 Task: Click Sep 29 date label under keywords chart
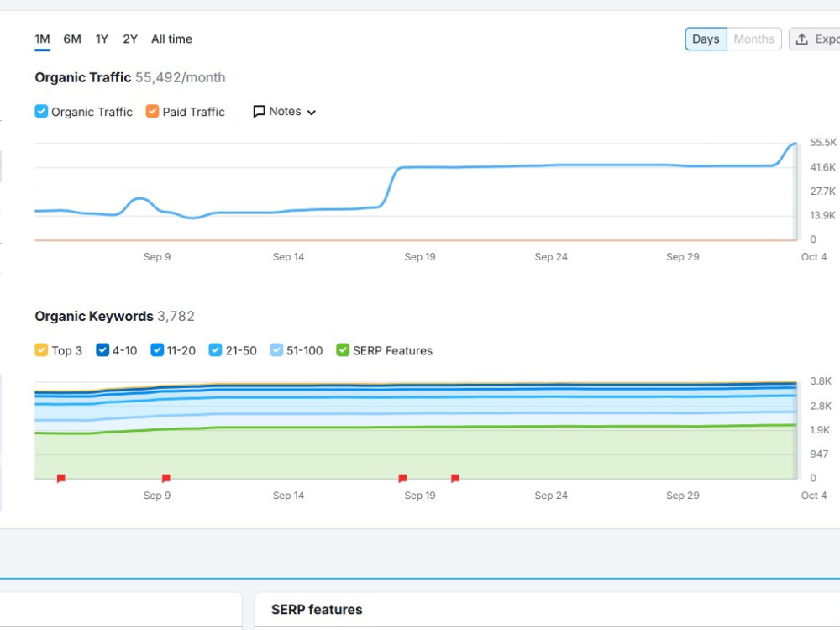click(682, 496)
